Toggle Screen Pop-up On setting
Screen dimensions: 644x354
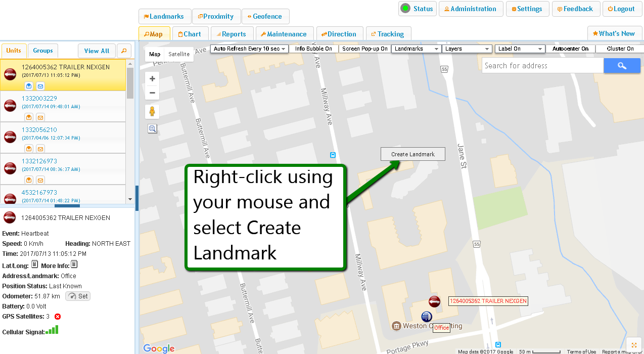[x=364, y=49]
